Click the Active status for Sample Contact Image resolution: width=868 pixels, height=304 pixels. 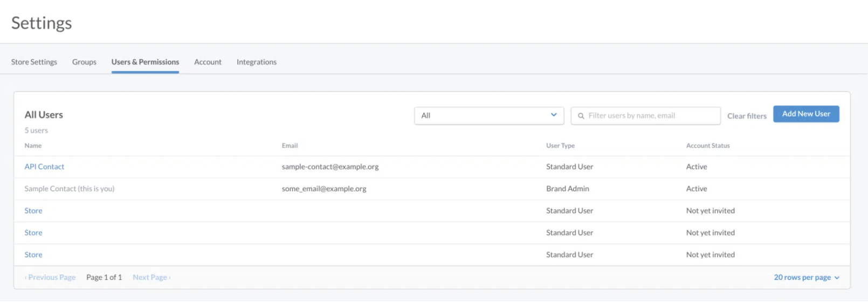(x=697, y=189)
